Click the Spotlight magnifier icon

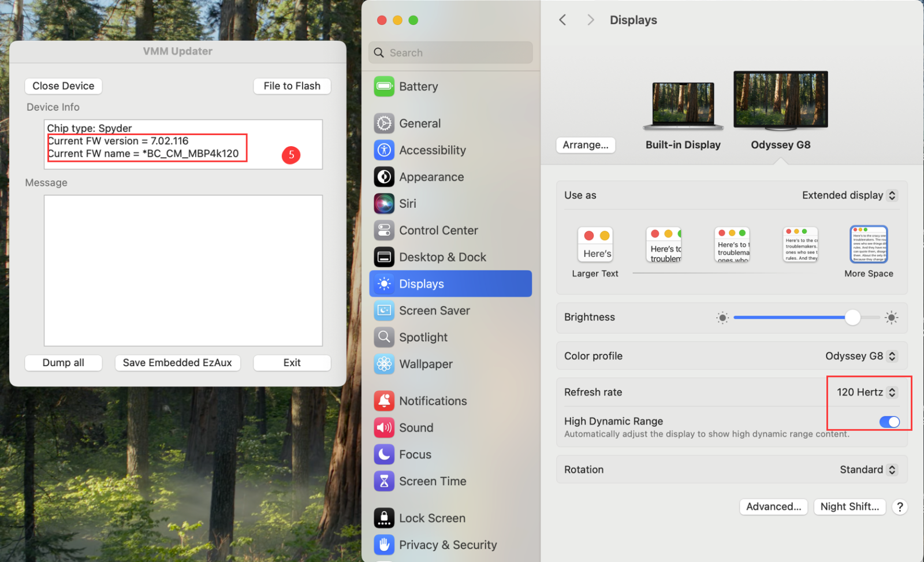click(384, 337)
